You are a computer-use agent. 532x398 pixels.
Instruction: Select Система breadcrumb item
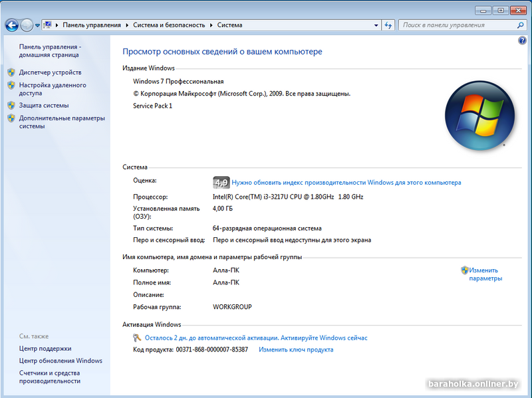[x=229, y=25]
